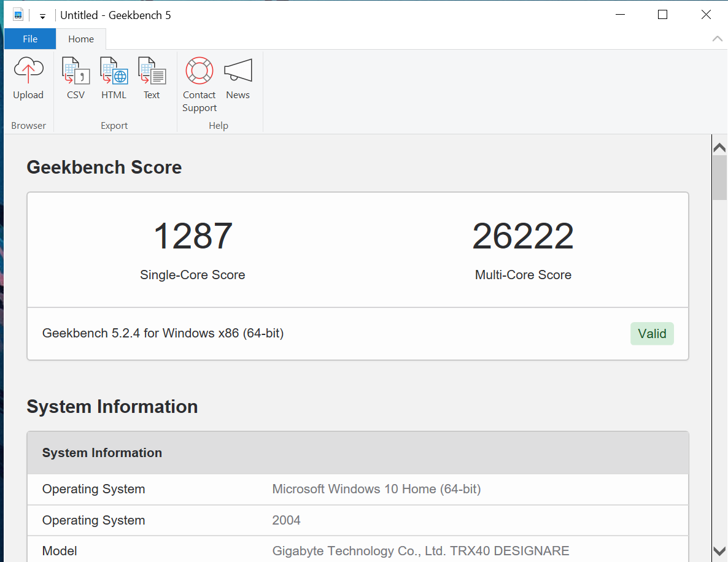Image resolution: width=728 pixels, height=562 pixels.
Task: Collapse the ribbon with the chevron
Action: tap(717, 39)
